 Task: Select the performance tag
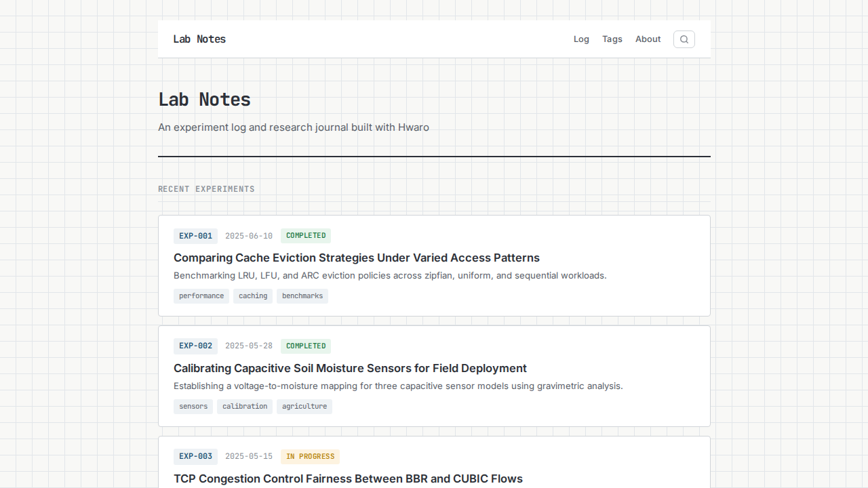tap(201, 296)
